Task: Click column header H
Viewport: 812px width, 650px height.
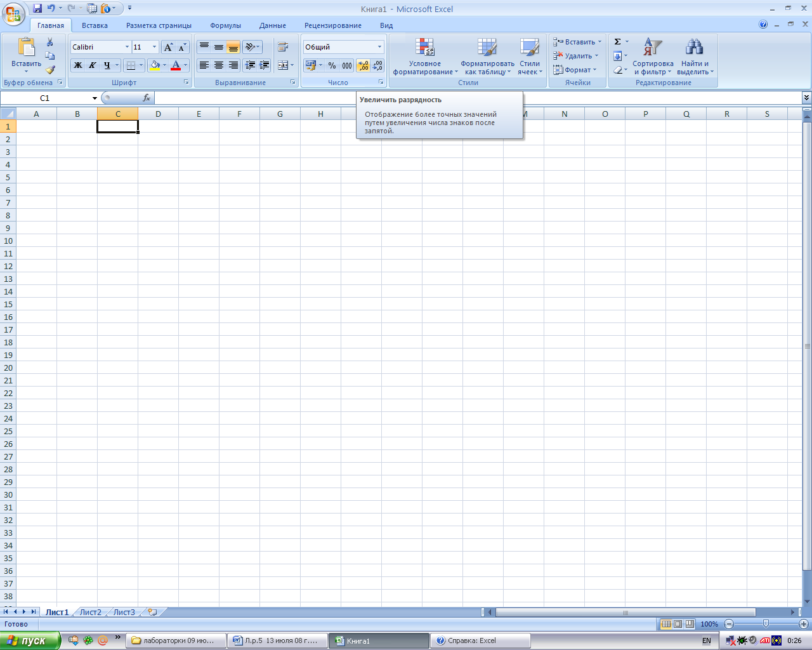Action: tap(320, 114)
